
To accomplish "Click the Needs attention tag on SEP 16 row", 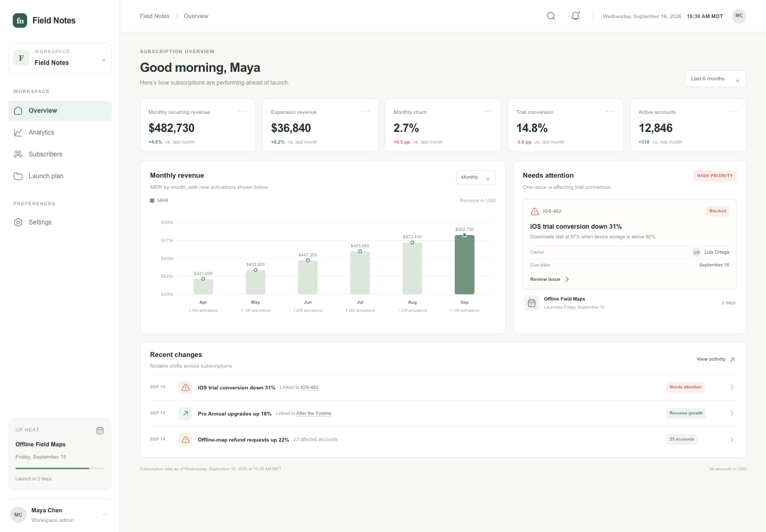I will click(686, 387).
